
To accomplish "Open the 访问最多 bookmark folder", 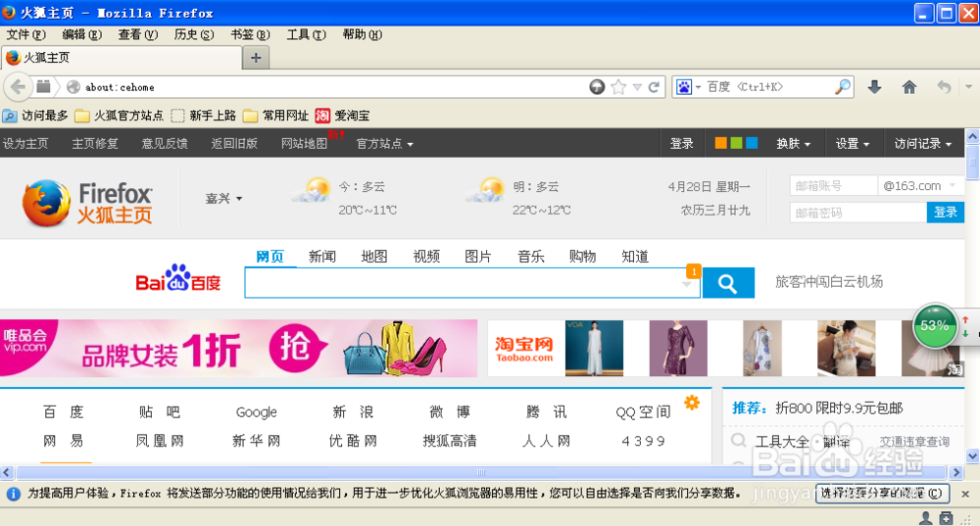I will pyautogui.click(x=35, y=116).
